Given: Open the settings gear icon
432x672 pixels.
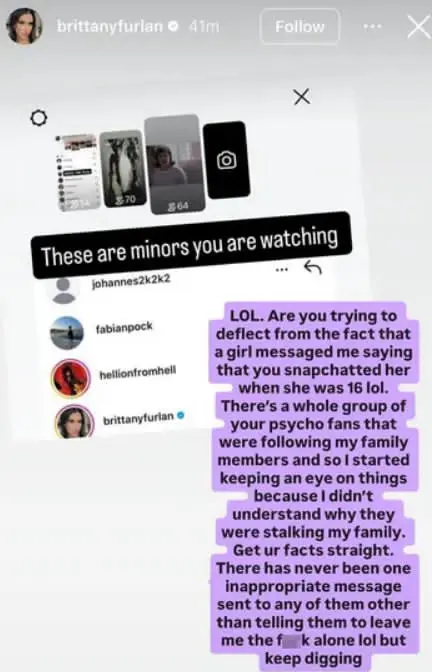Looking at the screenshot, I should (x=39, y=117).
